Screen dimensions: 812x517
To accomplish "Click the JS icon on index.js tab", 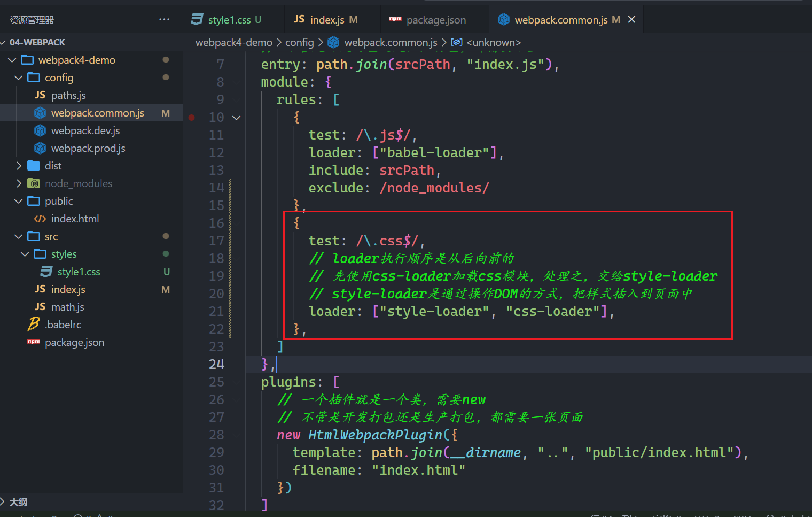I will tap(299, 19).
